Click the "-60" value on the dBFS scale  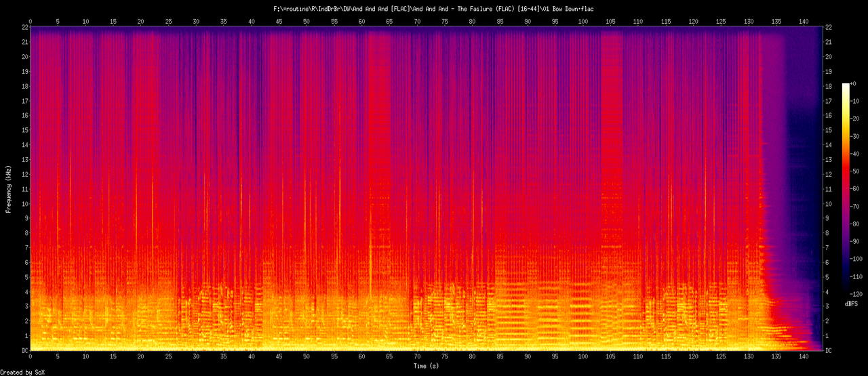(x=856, y=190)
